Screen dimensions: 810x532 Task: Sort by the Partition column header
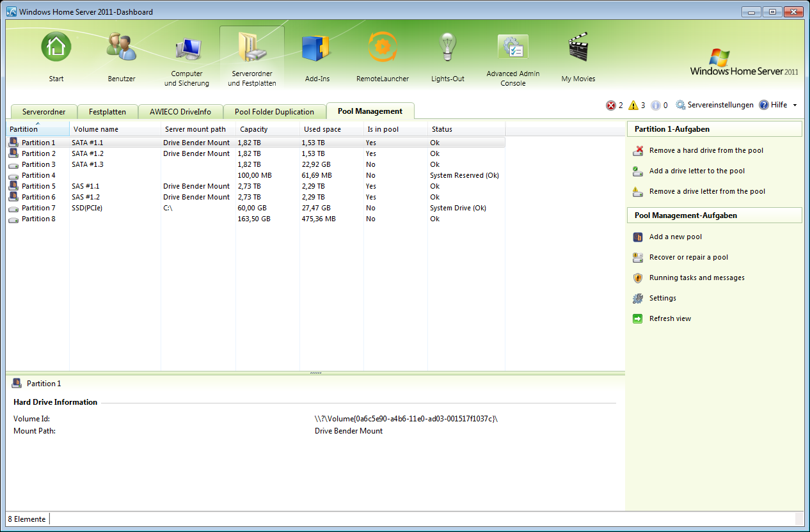(38, 129)
